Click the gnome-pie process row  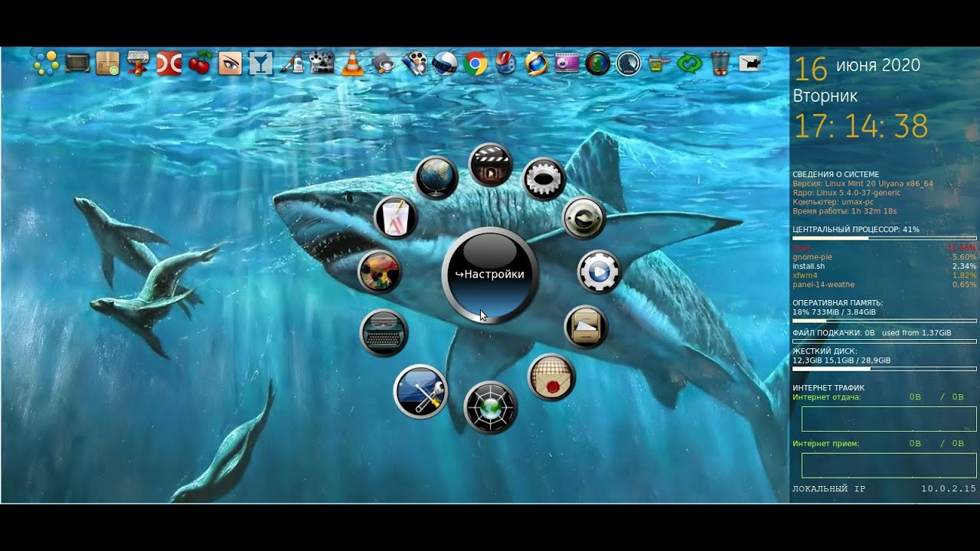tap(884, 257)
